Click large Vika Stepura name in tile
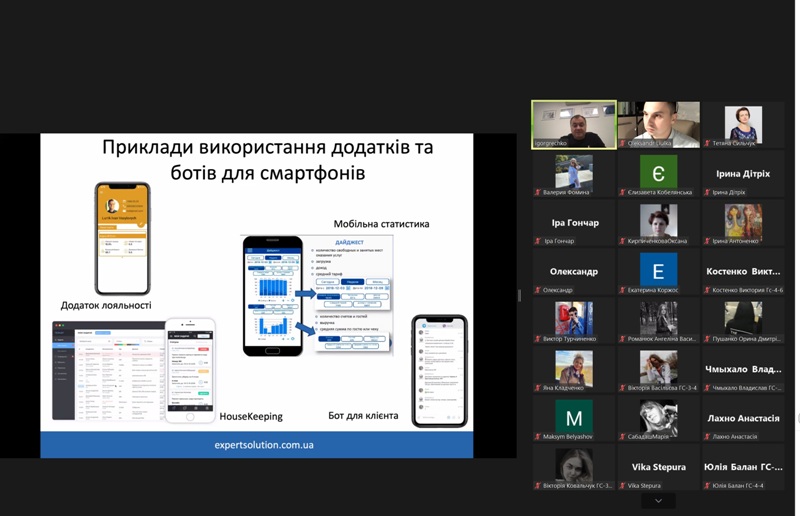 click(x=659, y=467)
